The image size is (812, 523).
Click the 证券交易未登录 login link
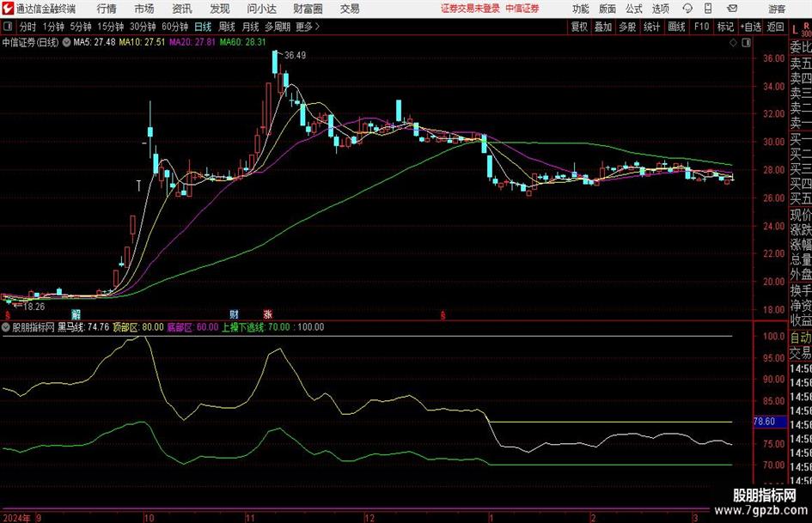(x=470, y=9)
